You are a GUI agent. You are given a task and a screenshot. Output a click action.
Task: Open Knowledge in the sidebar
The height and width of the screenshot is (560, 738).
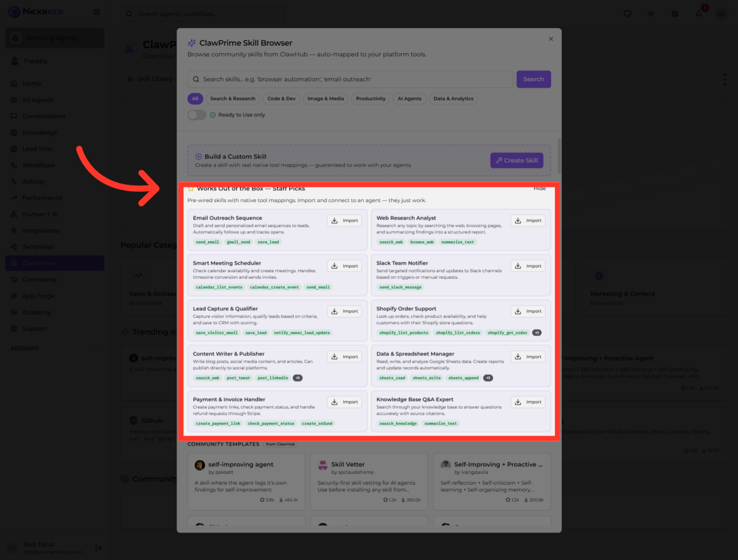pyautogui.click(x=55, y=132)
